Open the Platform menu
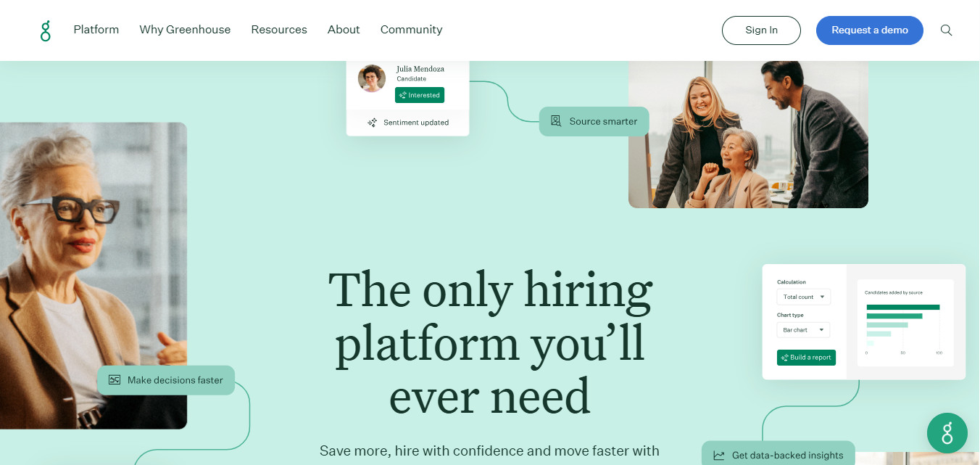This screenshot has width=980, height=465. [96, 30]
